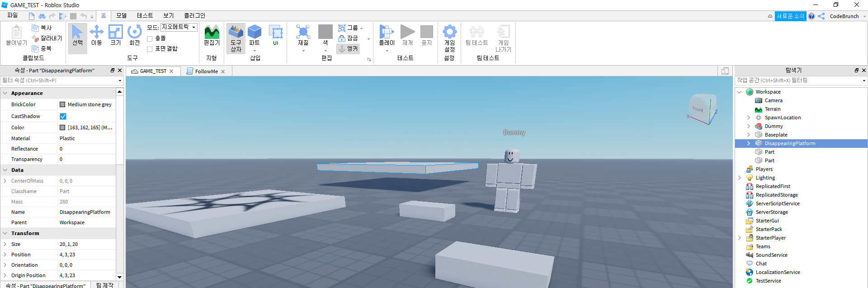Click the 색 color tool
This screenshot has height=288, width=868.
point(325,35)
